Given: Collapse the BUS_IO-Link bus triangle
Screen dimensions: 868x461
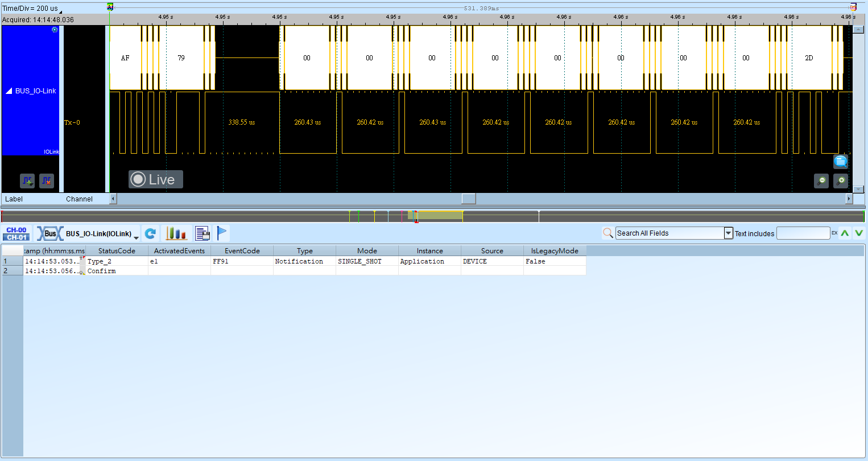Looking at the screenshot, I should click(x=9, y=91).
